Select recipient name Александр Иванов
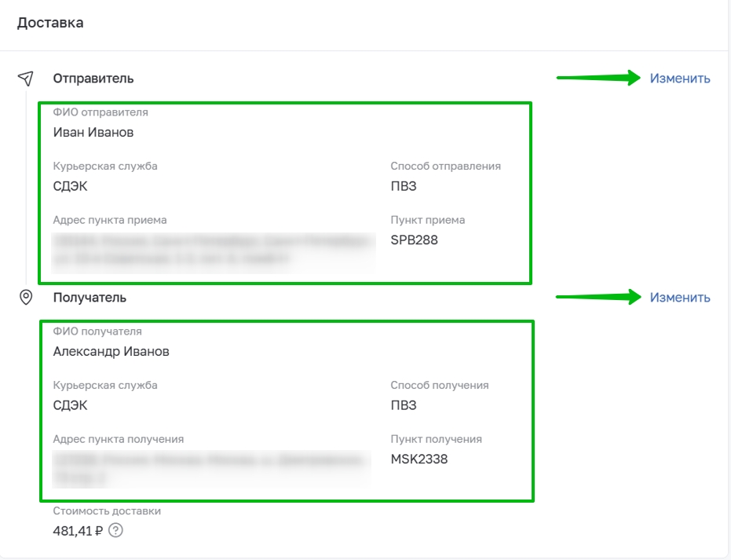The height and width of the screenshot is (560, 731). [111, 352]
